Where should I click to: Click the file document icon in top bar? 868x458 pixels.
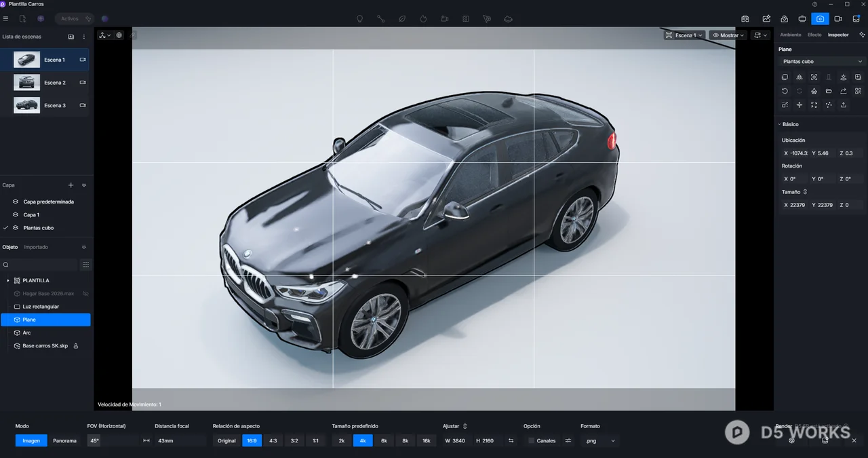[23, 19]
